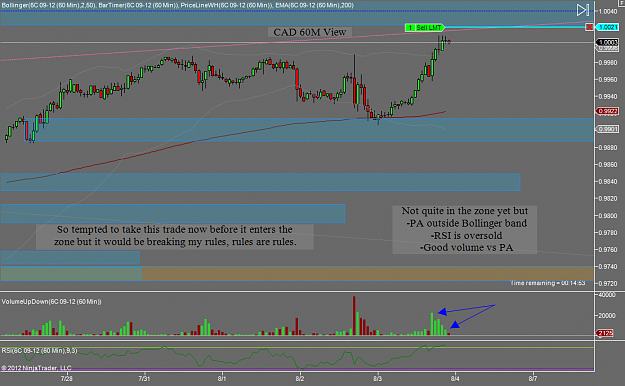Select the EMA 200 indicator label in header
The image size is (625, 386).
click(314, 6)
